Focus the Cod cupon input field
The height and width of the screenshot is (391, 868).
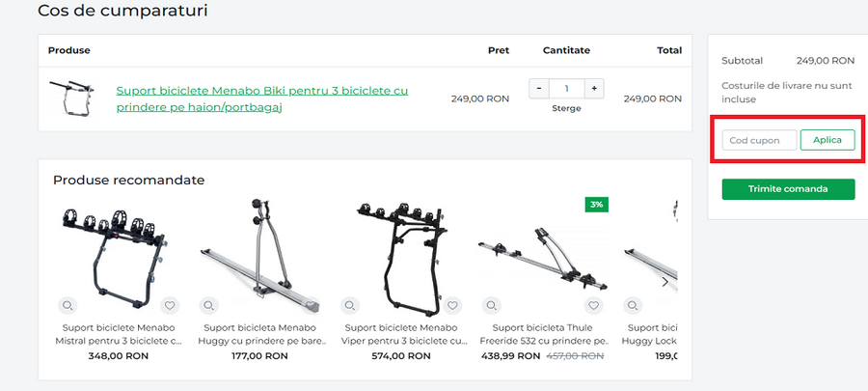[x=760, y=140]
